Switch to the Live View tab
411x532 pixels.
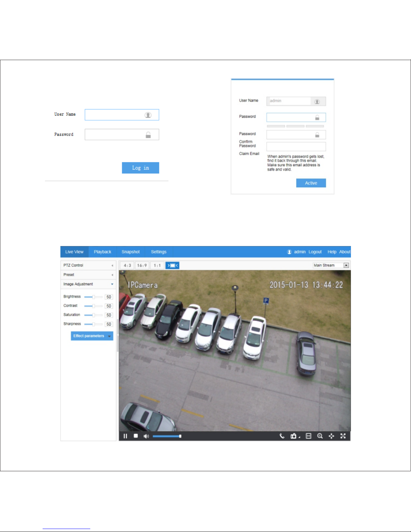pyautogui.click(x=74, y=252)
